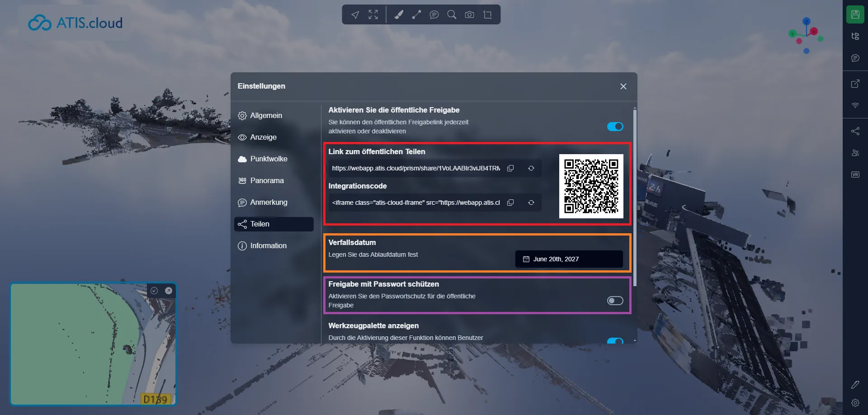The image size is (868, 415).
Task: Regenerate the Integrationscode embed code
Action: click(x=531, y=203)
